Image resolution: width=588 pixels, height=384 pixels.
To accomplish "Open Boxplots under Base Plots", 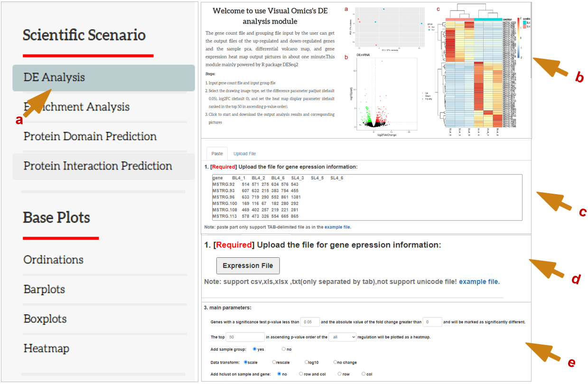I will pos(45,318).
